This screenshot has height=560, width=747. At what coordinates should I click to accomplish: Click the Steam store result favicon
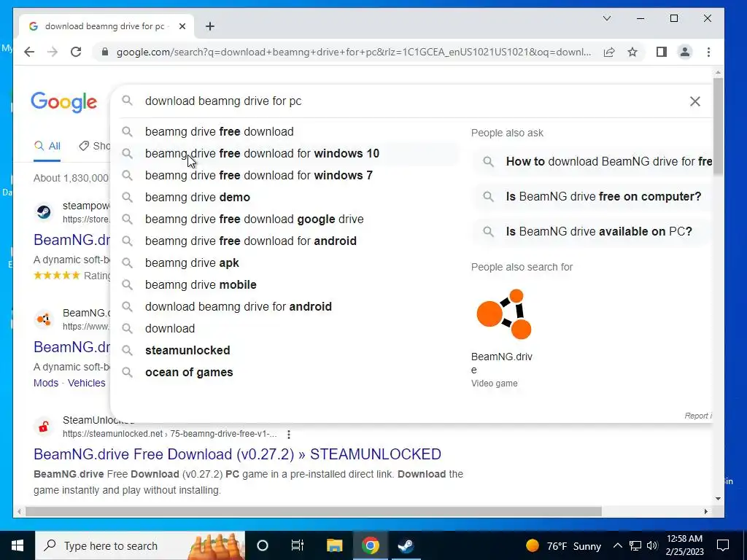pos(44,211)
